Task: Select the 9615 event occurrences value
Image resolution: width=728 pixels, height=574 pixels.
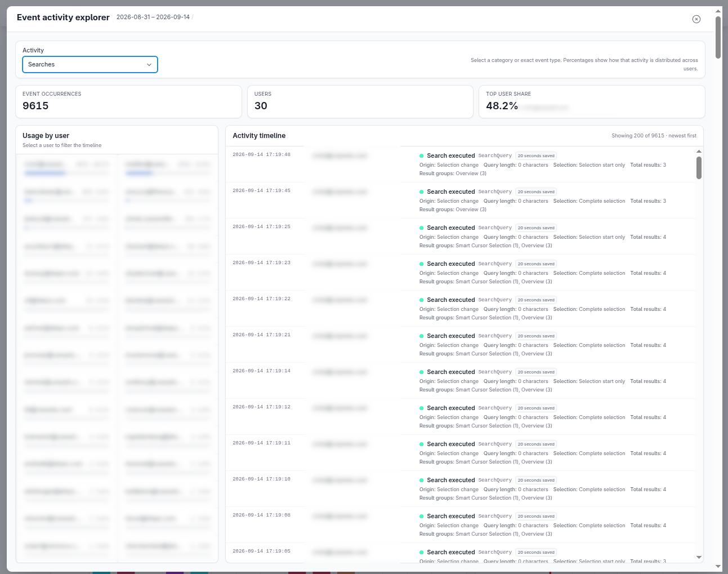Action: pos(35,106)
